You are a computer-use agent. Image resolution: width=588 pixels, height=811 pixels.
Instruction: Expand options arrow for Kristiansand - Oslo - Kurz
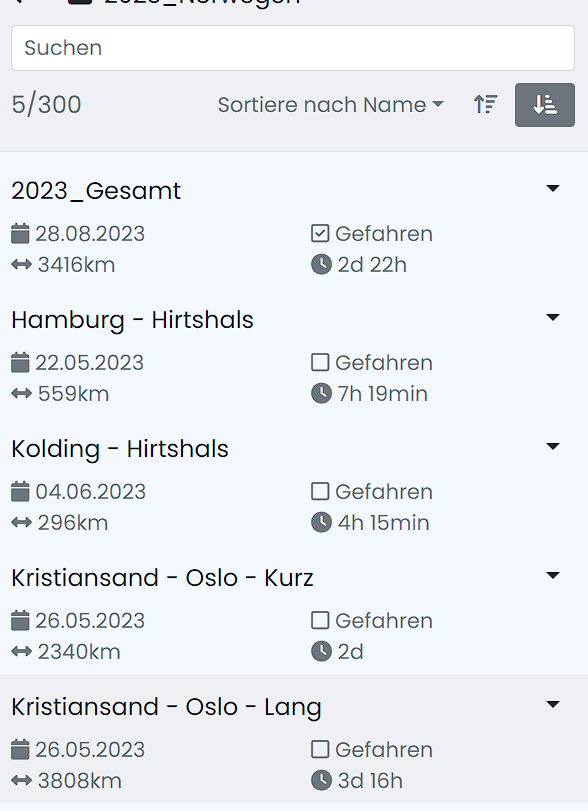point(553,575)
